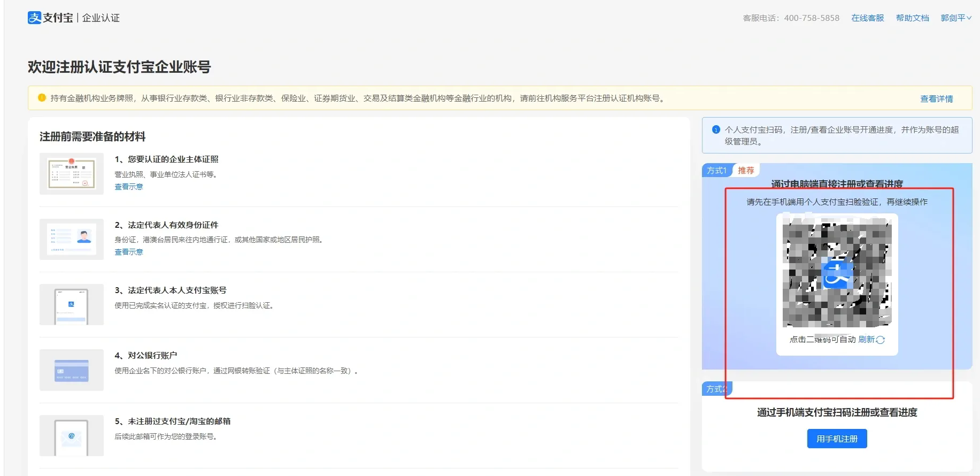The image size is (980, 476).
Task: Click 刷新 text to refresh QR code
Action: point(866,340)
